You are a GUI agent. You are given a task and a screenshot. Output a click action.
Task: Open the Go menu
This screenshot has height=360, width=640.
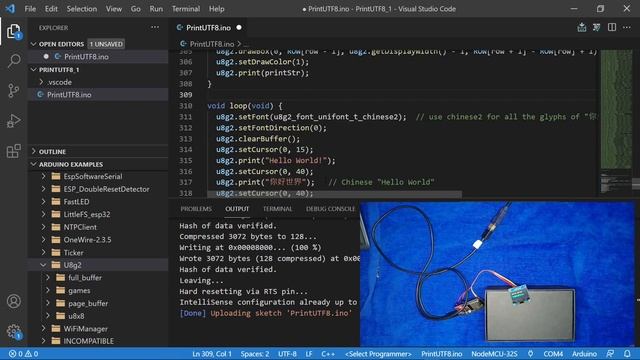pos(136,9)
